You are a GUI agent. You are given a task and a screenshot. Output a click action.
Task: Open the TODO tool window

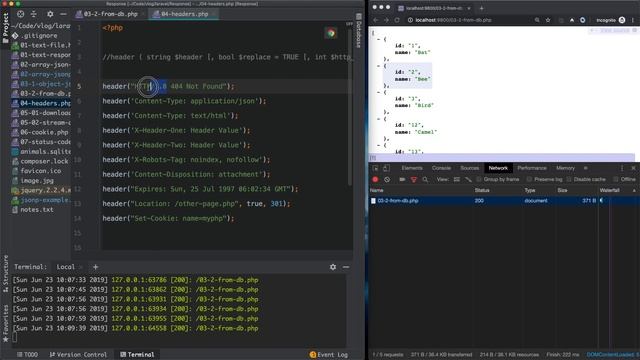(x=27, y=355)
